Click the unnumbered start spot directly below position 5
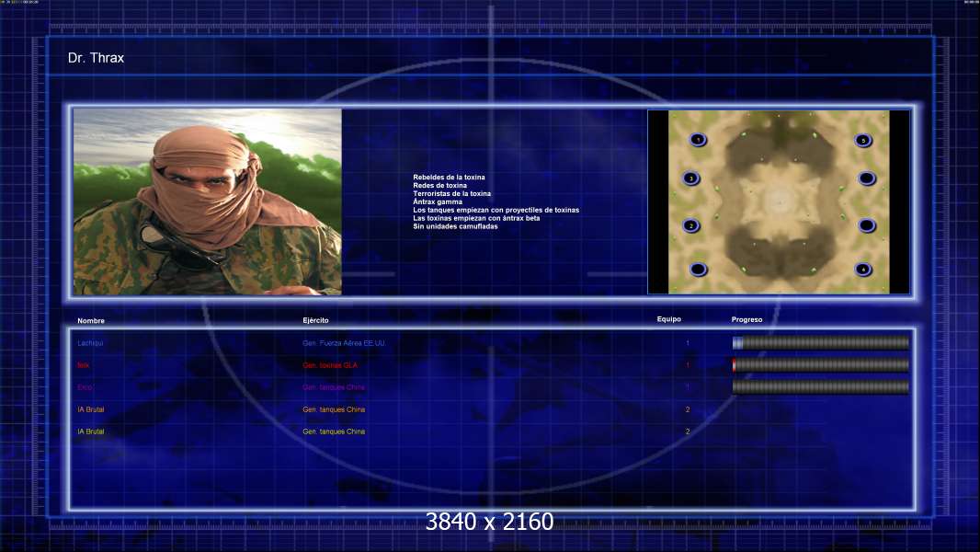Image resolution: width=980 pixels, height=552 pixels. (866, 178)
